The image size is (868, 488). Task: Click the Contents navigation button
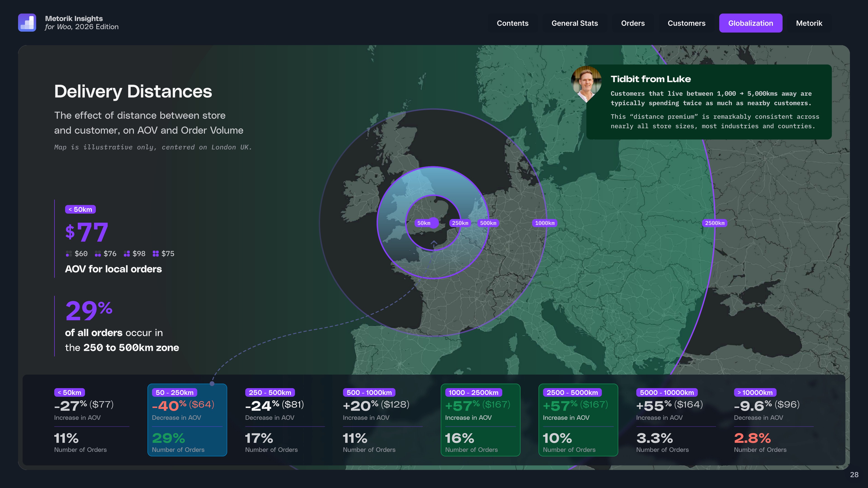click(x=512, y=23)
